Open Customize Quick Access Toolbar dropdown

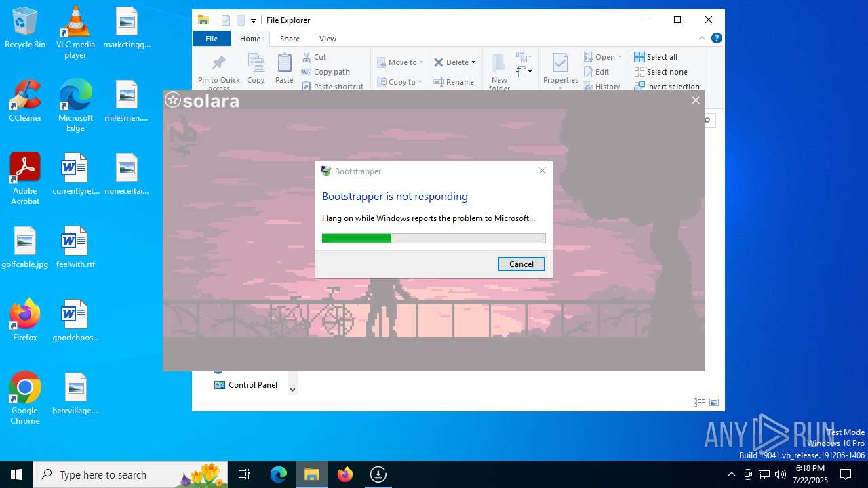(253, 20)
